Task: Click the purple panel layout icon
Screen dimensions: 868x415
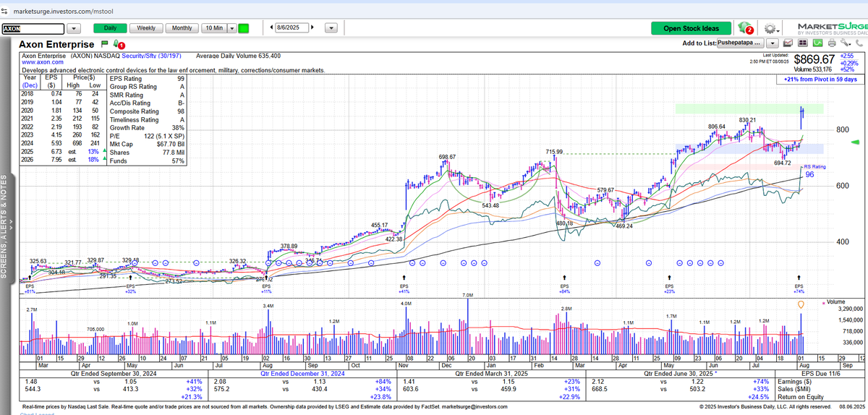Action: [x=802, y=44]
